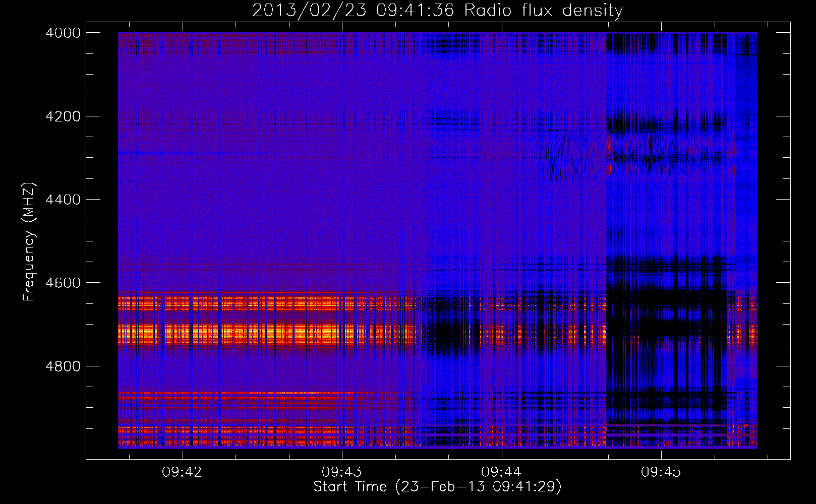Screen dimensions: 816x504
Task: Click the 4600 frequency tick label
Action: click(x=63, y=283)
